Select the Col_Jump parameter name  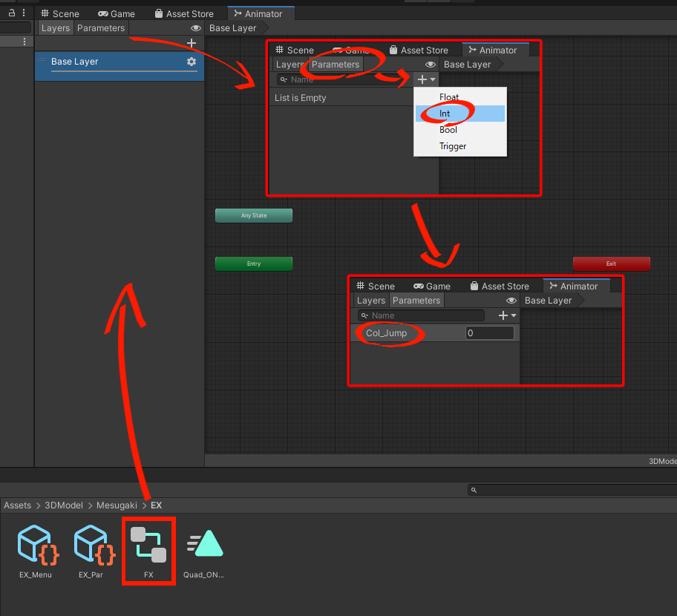click(387, 333)
